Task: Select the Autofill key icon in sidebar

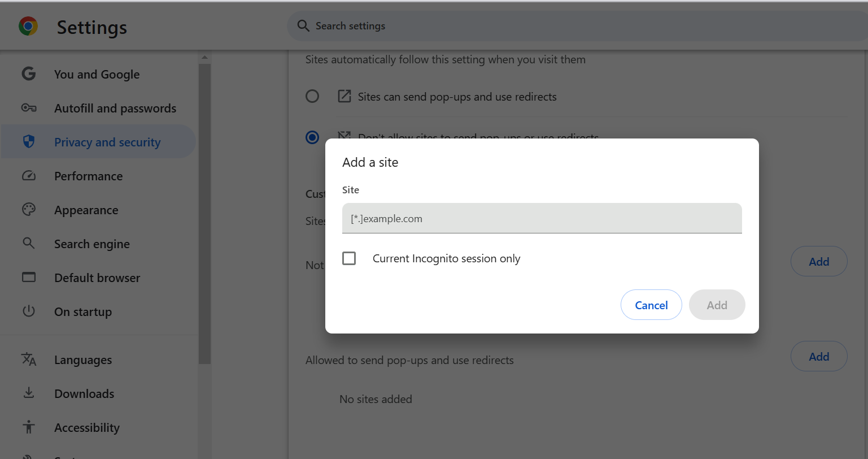Action: pos(28,107)
